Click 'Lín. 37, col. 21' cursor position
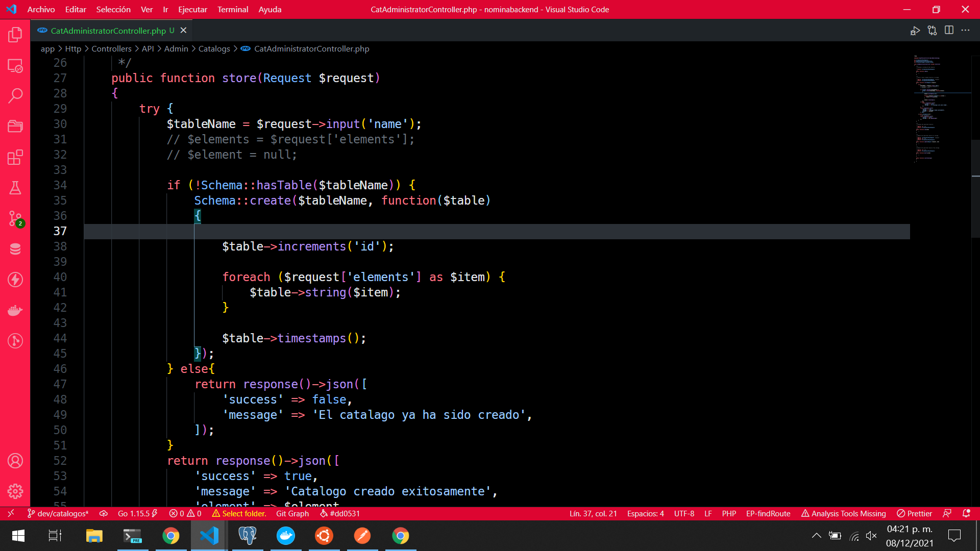 coord(593,514)
